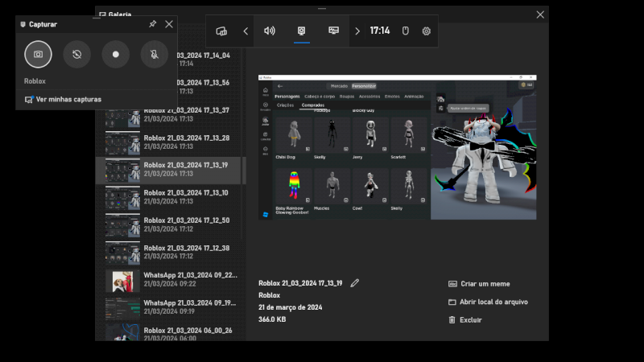The image size is (644, 362).
Task: Open Game Bar settings gear
Action: point(427,31)
